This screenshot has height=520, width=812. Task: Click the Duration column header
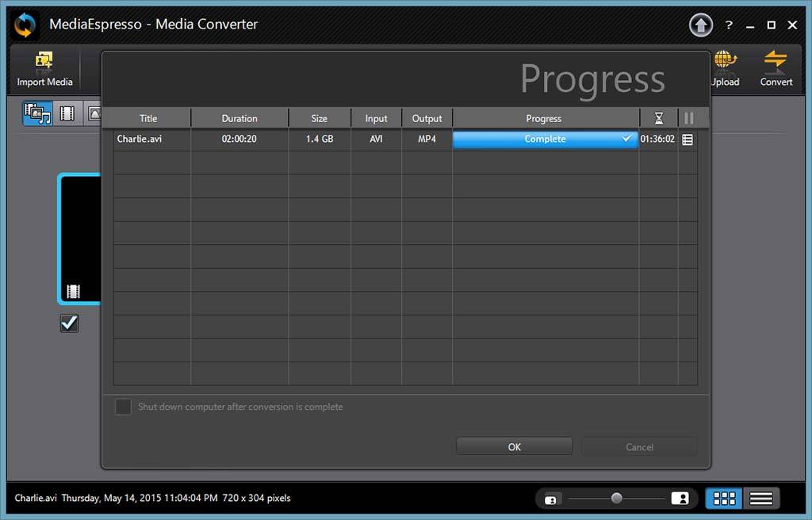pos(239,119)
